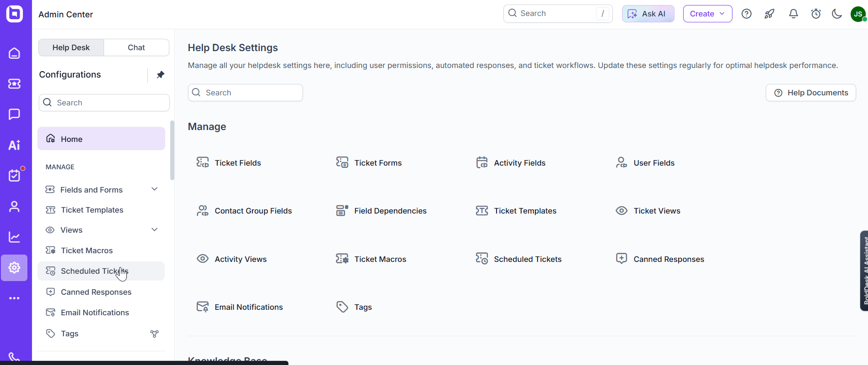Open the Ticket Views link
Screen dimensions: 868x365
pyautogui.click(x=656, y=211)
